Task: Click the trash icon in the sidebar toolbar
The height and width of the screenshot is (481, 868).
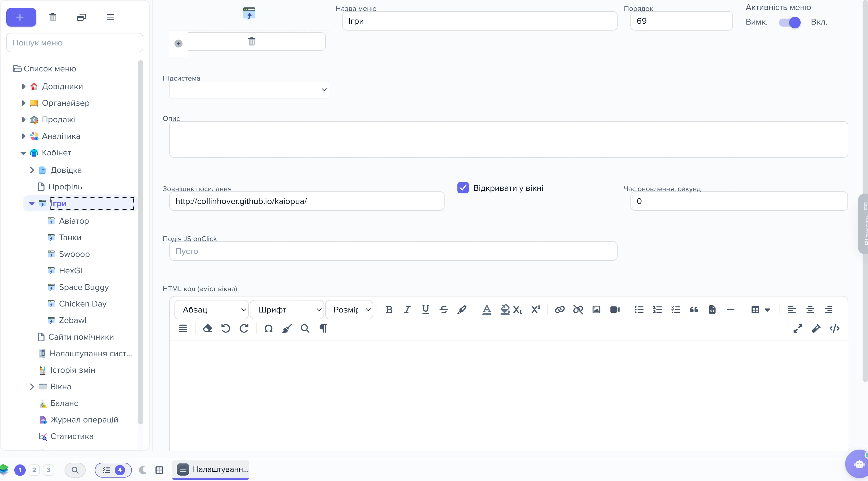Action: pyautogui.click(x=53, y=17)
